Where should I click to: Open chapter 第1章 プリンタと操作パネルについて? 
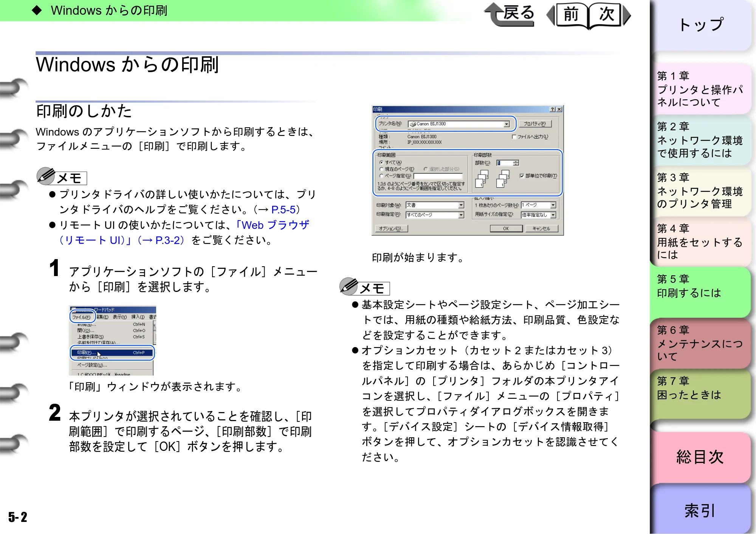pos(701,89)
